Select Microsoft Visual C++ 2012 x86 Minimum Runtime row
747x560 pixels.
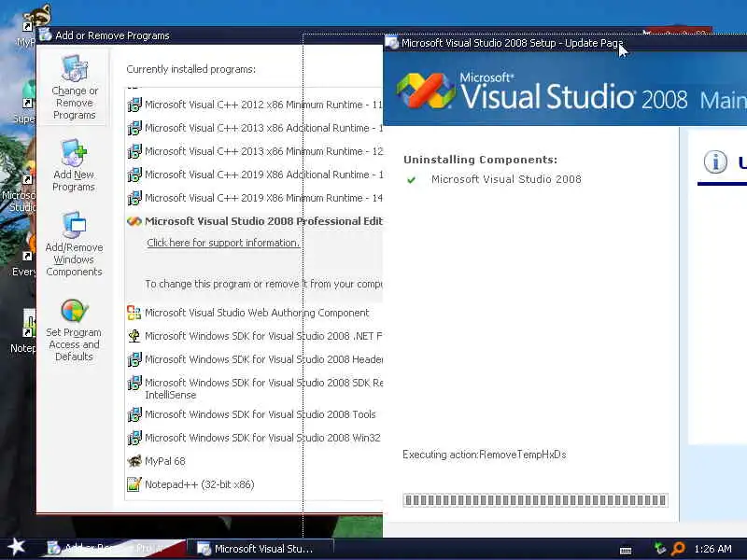click(x=254, y=105)
